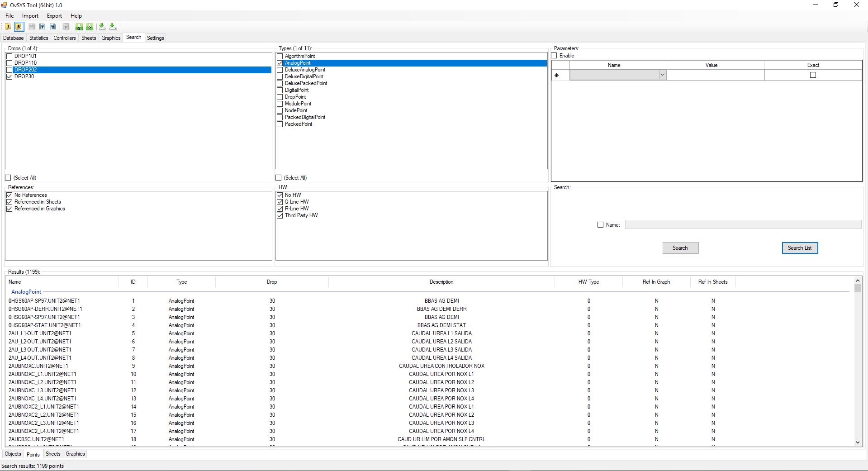Uncheck the Q-Line HW checkbox

[280, 202]
